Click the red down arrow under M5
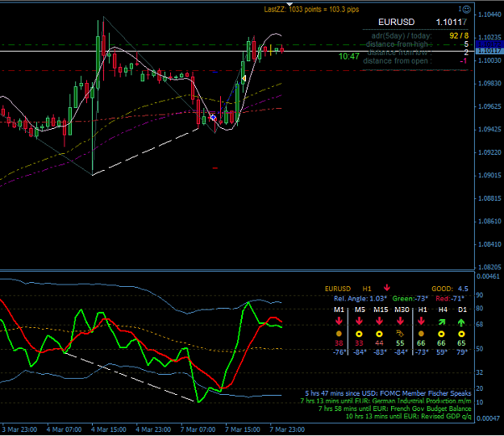 click(359, 321)
